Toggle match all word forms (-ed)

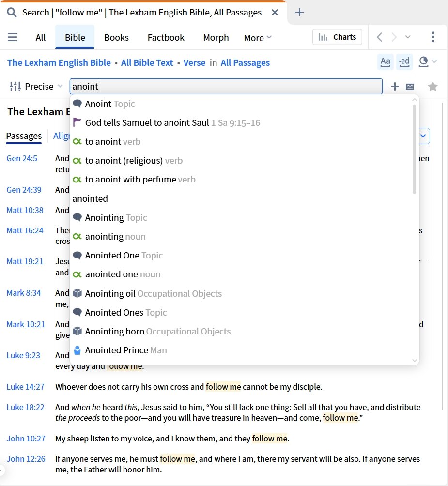click(404, 61)
